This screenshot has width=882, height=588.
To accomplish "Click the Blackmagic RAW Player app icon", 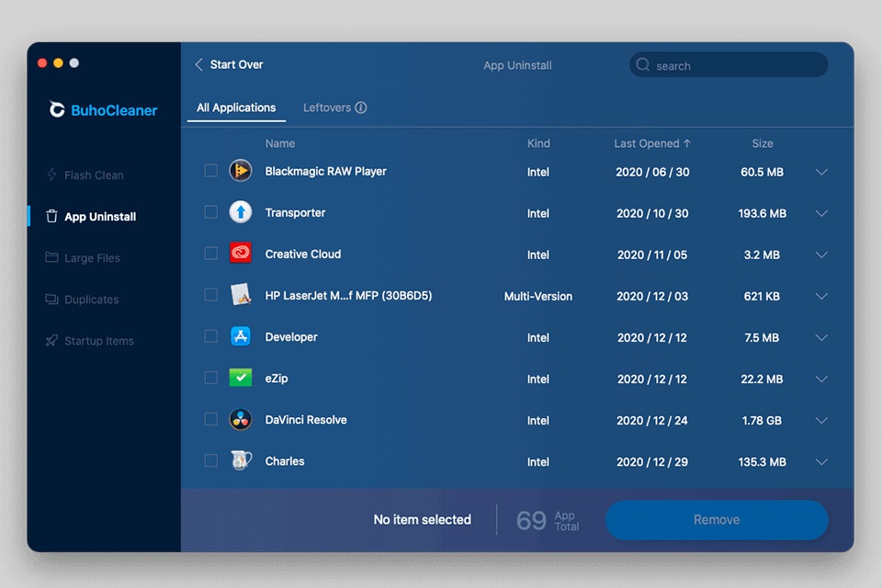I will 241,171.
